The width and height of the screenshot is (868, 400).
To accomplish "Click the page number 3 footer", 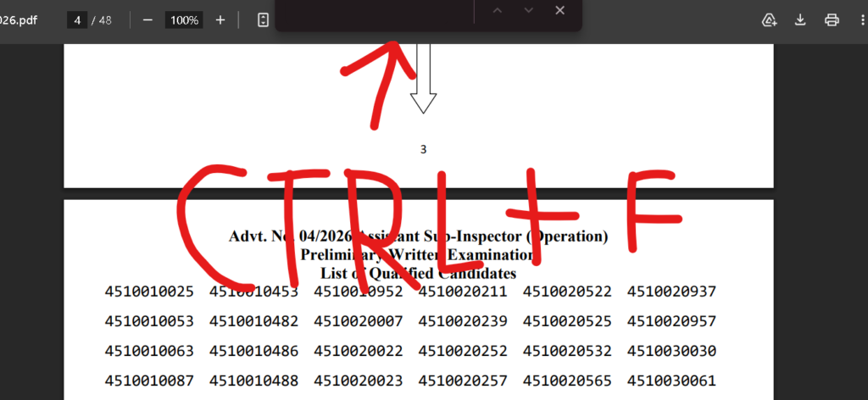I will coord(424,149).
